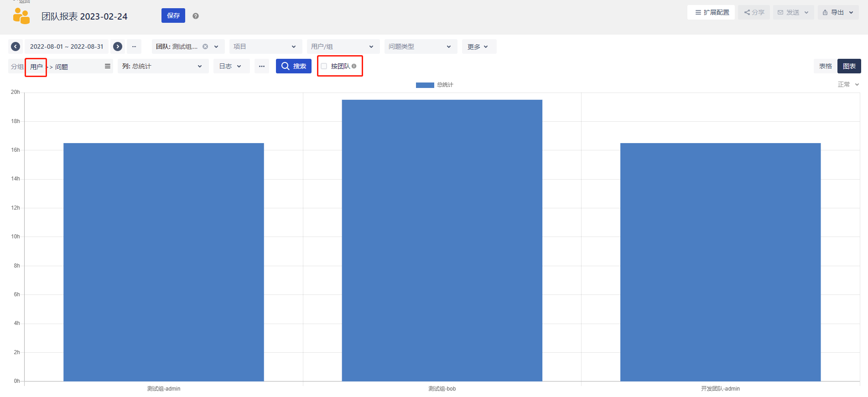Enable the 按团队 checkbox

324,66
